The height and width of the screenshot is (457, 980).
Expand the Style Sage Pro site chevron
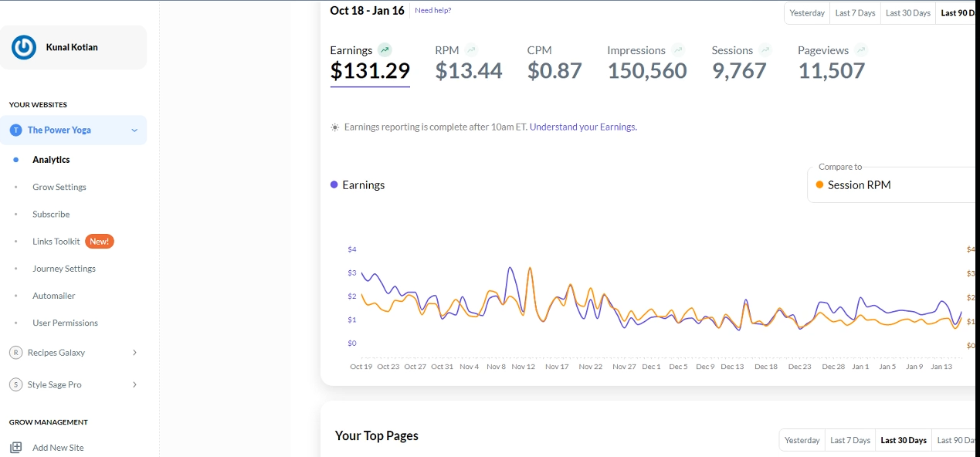pos(134,384)
